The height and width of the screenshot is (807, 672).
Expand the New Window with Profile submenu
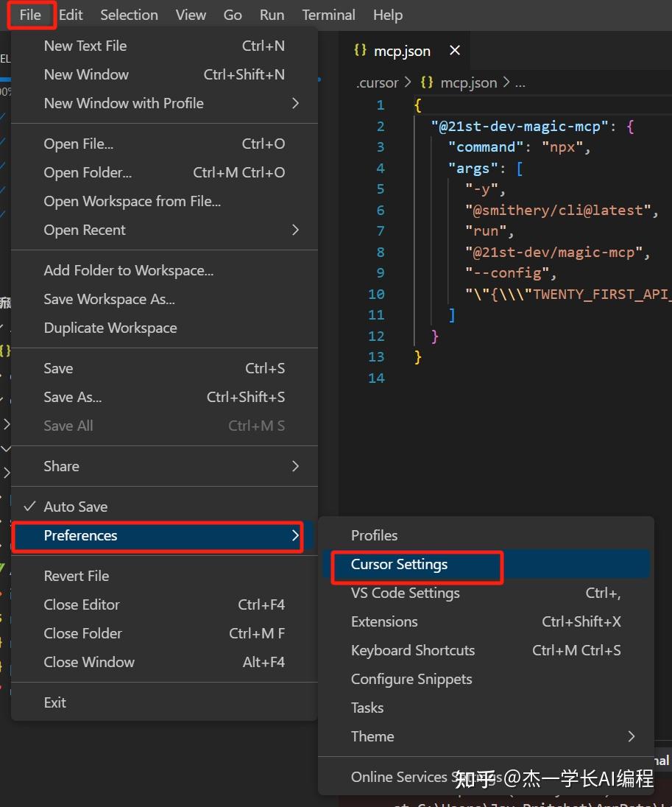295,103
